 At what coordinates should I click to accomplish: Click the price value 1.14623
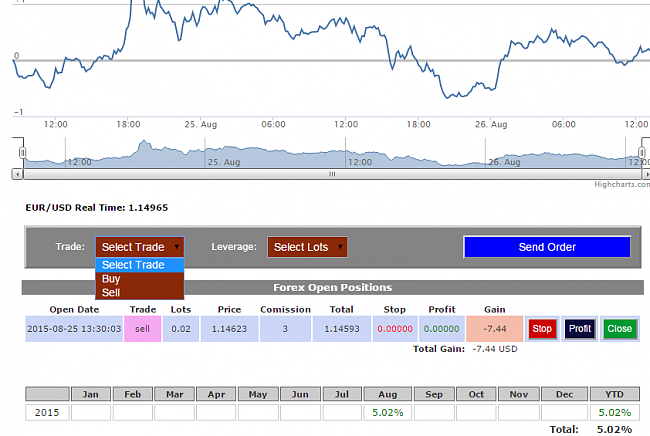(x=229, y=329)
